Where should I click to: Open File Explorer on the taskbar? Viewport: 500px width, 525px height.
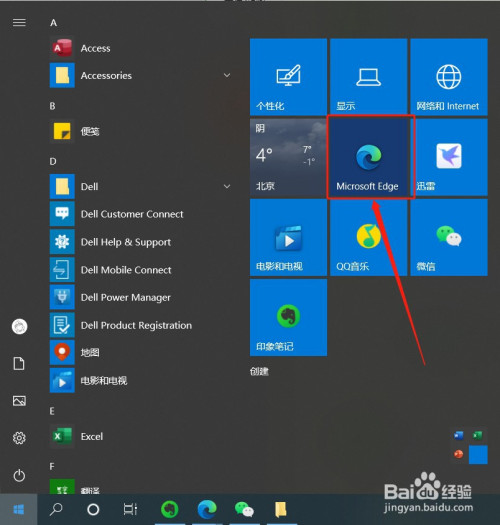281,510
